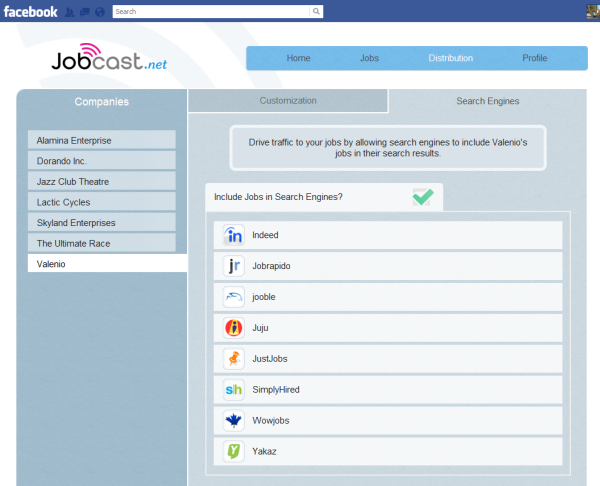Click the Wowjobs maple leaf icon
The image size is (600, 486).
coord(234,421)
